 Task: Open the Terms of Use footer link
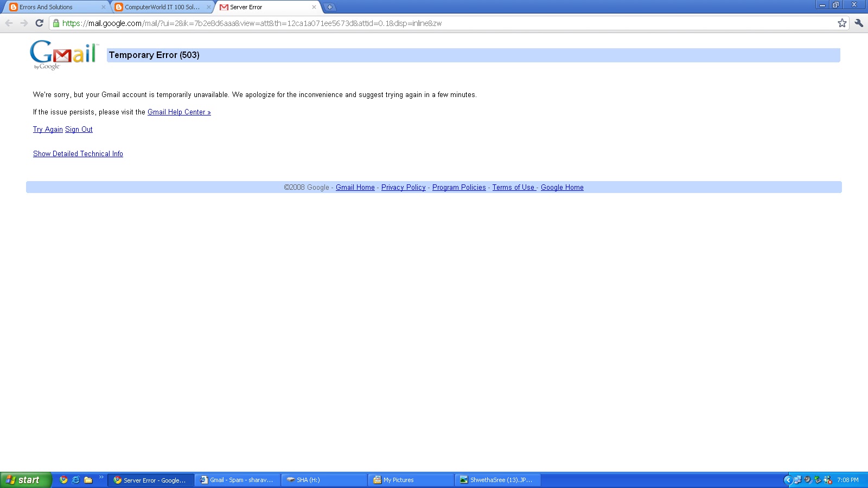click(514, 188)
